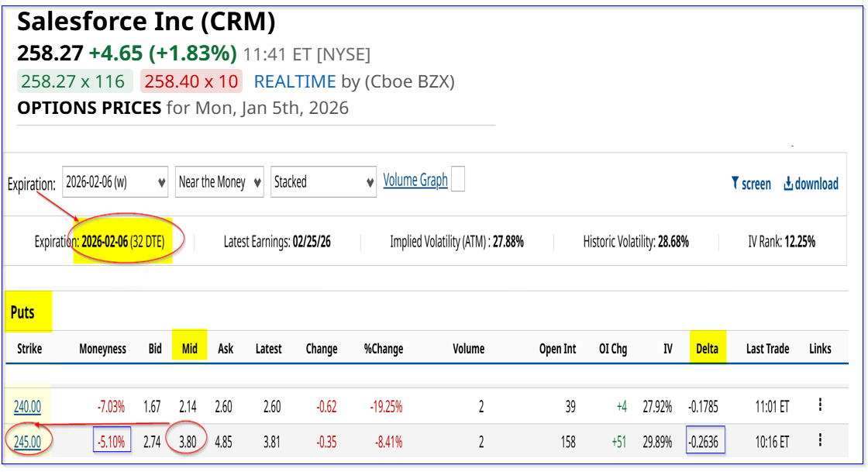Sort by Open Int column header
Viewport: 868px width, 472px height.
(557, 349)
